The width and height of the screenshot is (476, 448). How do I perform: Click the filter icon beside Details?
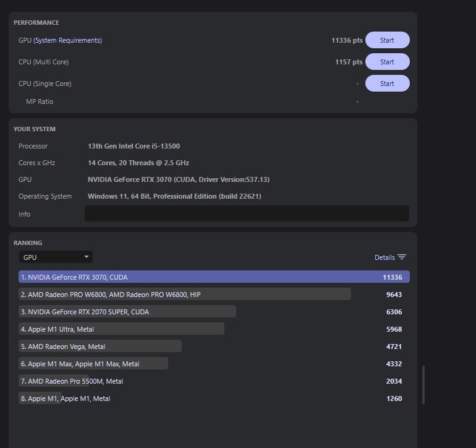tap(402, 257)
